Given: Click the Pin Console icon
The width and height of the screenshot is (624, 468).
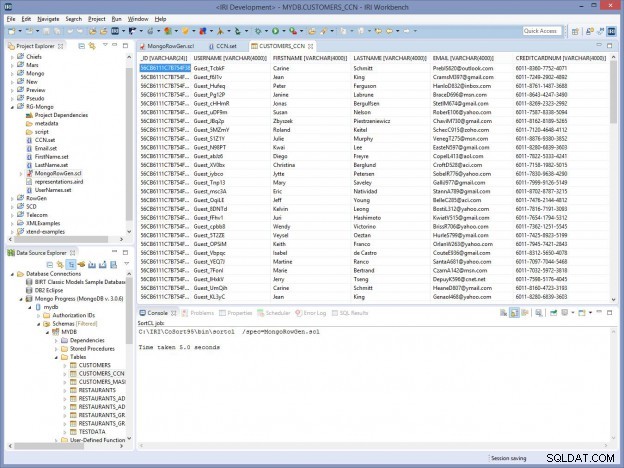Looking at the screenshot, I should pyautogui.click(x=553, y=313).
